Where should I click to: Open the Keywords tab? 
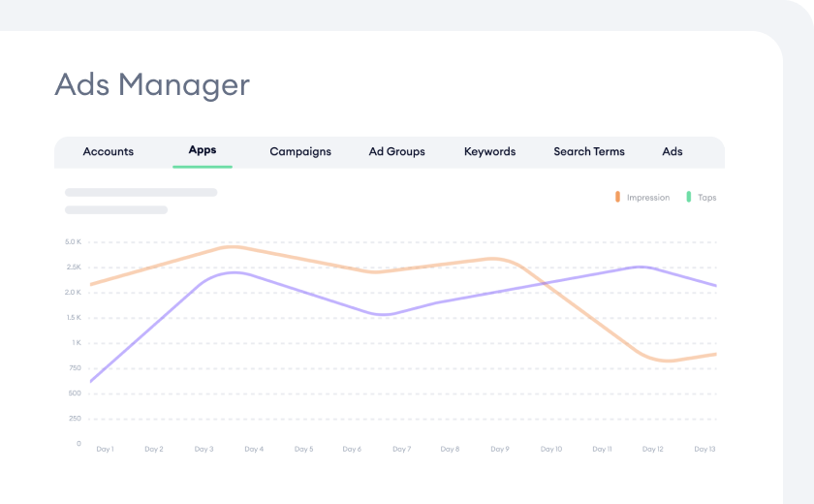[489, 151]
